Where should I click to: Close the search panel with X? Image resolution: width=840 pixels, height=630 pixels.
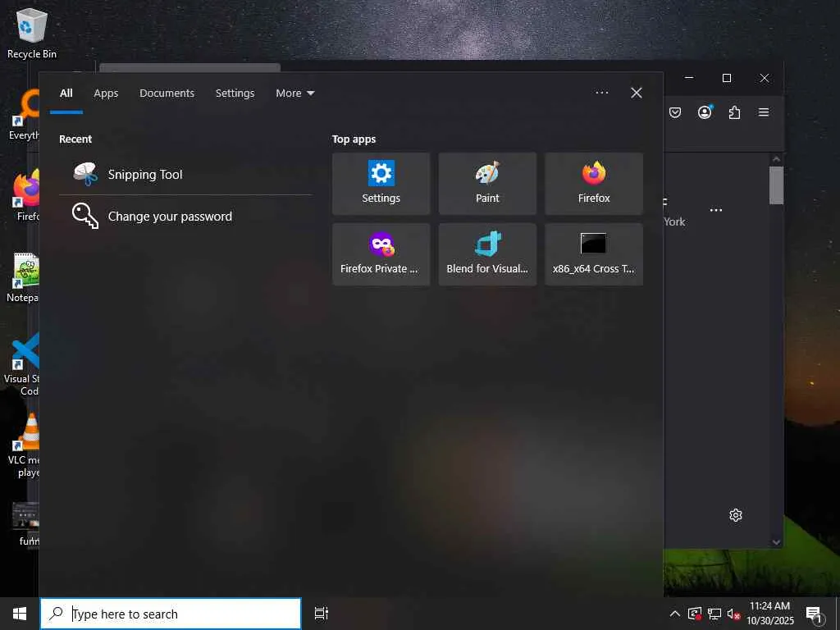point(637,93)
